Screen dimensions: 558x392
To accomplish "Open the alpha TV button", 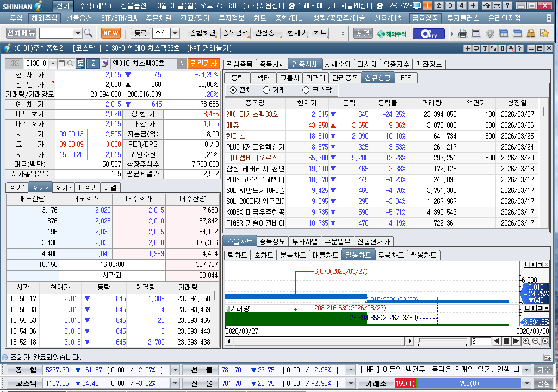I will point(429,34).
